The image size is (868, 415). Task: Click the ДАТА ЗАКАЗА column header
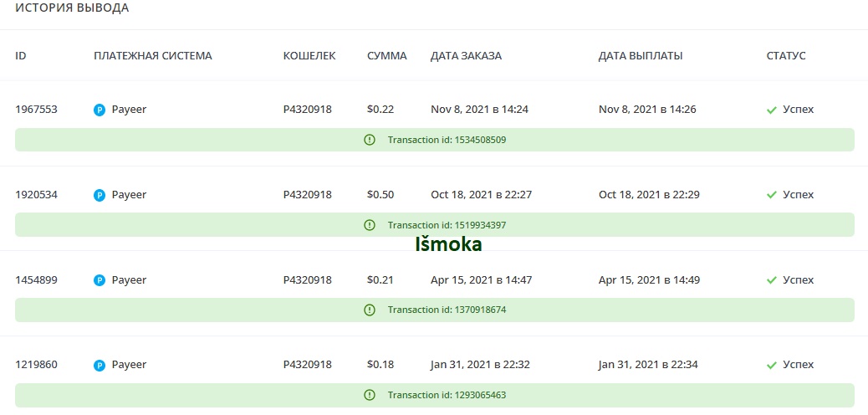466,56
